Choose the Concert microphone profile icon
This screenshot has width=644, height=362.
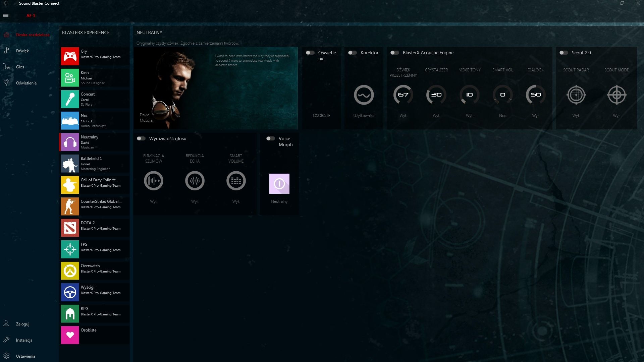tap(70, 99)
